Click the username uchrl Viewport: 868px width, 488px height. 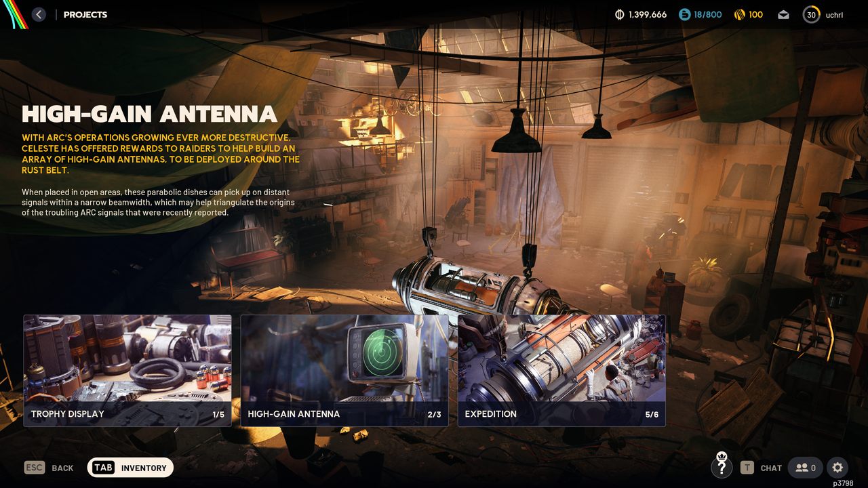pos(834,15)
